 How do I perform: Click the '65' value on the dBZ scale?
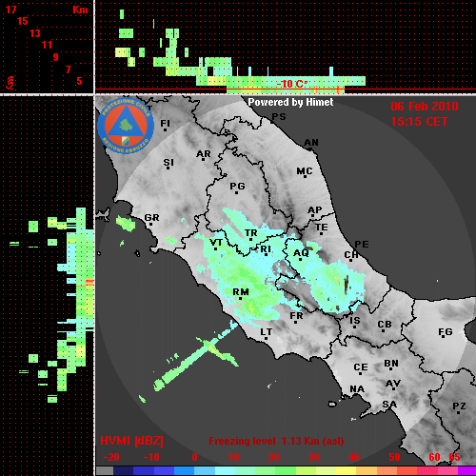(x=454, y=457)
